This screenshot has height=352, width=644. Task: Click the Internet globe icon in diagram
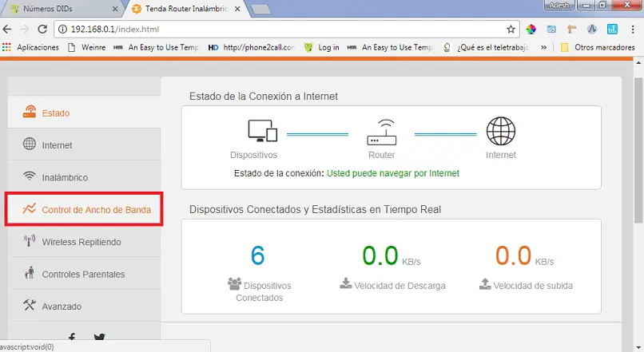501,131
